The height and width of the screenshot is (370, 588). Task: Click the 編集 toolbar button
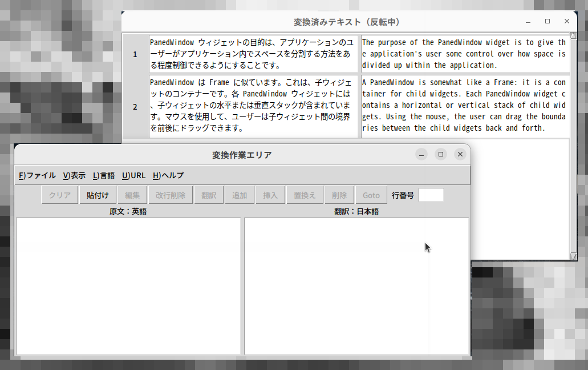[132, 195]
